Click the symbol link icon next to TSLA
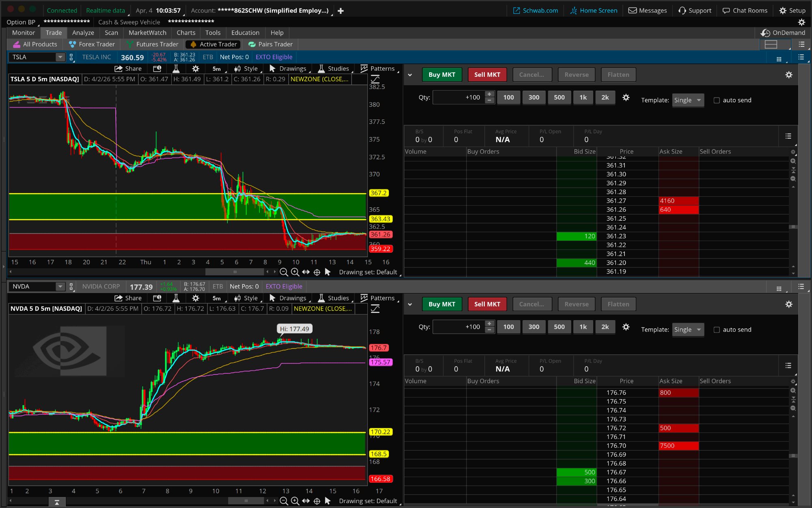Screen dimensions: 812x508 click(x=71, y=57)
